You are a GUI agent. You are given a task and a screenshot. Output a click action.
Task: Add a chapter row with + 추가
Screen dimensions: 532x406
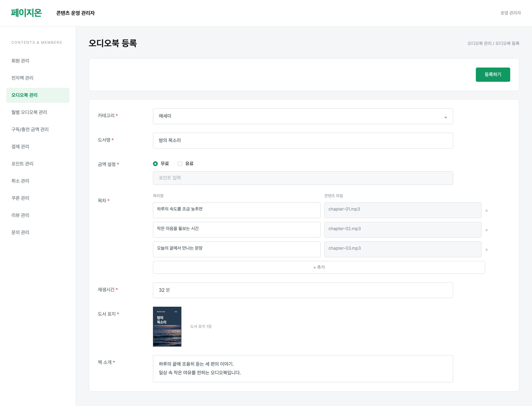point(319,267)
